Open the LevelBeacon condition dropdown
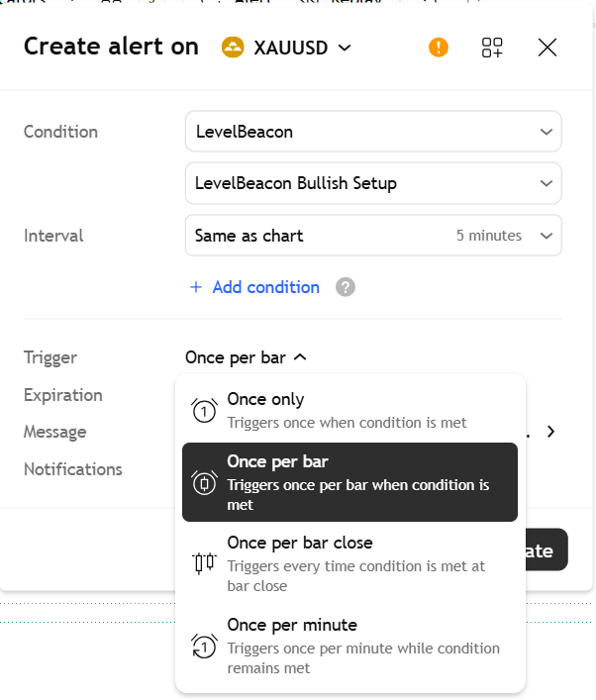Screen dimensions: 596x700 [373, 132]
